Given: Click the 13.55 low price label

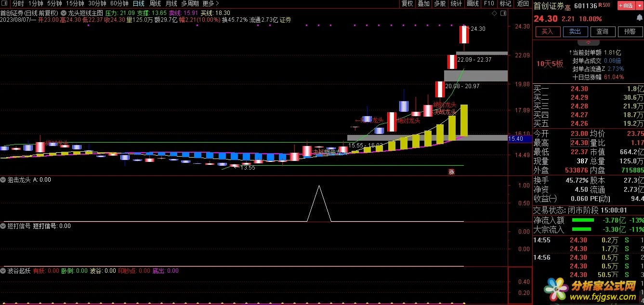Looking at the screenshot, I should pos(248,168).
